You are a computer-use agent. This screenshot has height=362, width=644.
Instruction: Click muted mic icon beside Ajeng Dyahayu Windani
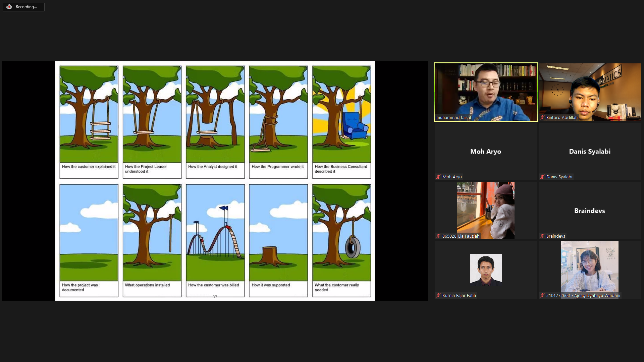tap(542, 296)
